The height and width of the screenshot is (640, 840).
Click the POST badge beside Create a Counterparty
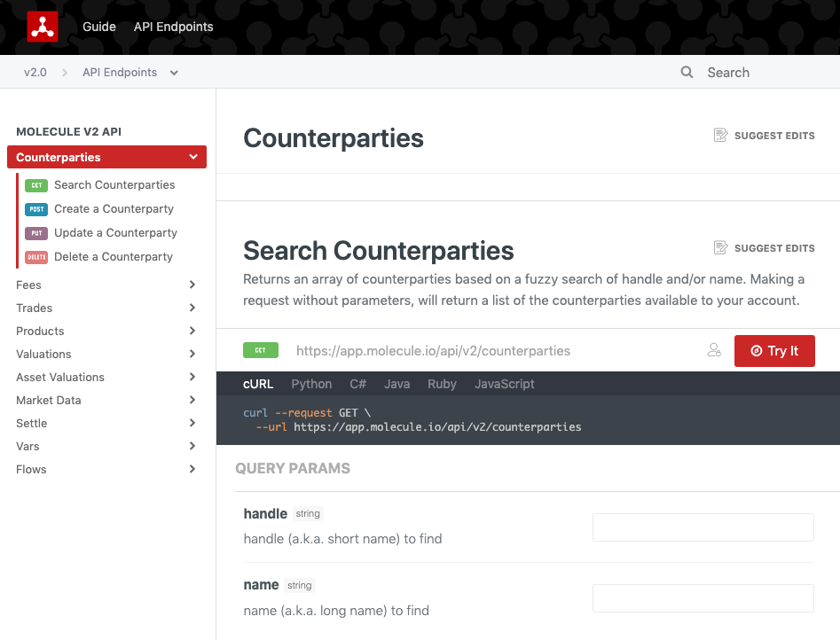[36, 209]
